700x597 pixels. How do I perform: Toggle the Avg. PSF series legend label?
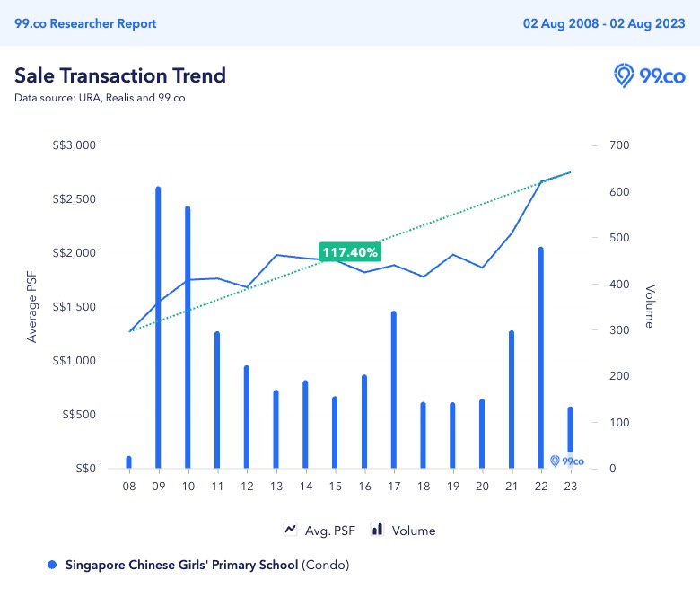pyautogui.click(x=330, y=531)
